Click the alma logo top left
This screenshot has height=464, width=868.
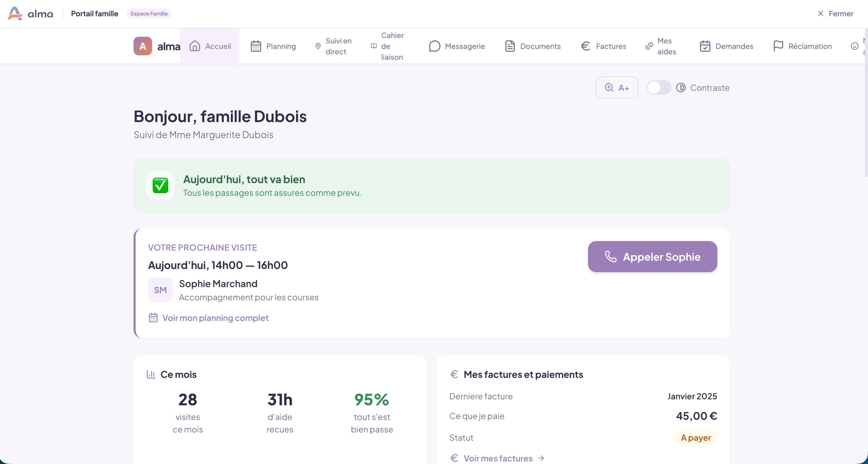(30, 13)
